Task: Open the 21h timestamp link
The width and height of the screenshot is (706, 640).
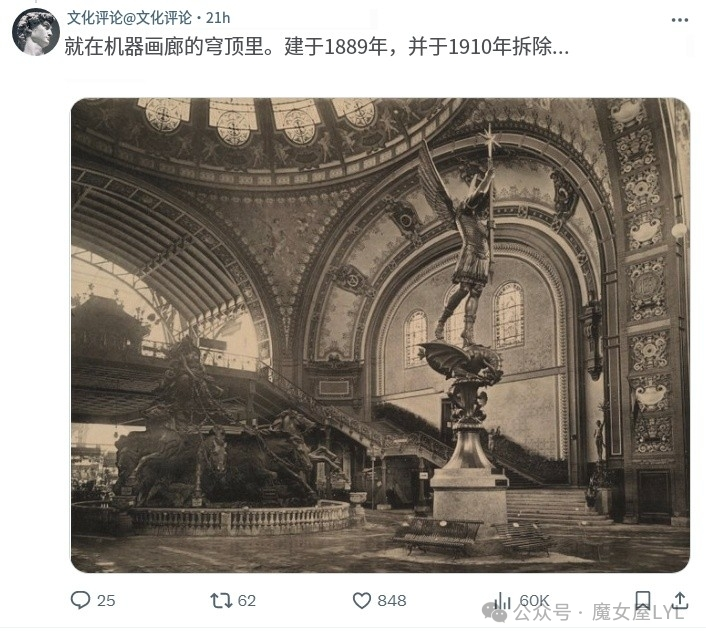Action: 218,18
